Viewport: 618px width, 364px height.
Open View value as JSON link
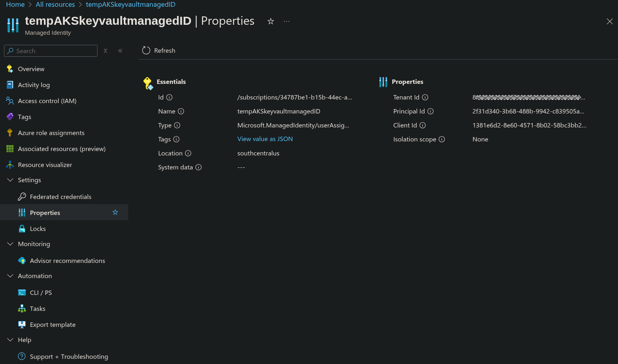coord(265,139)
